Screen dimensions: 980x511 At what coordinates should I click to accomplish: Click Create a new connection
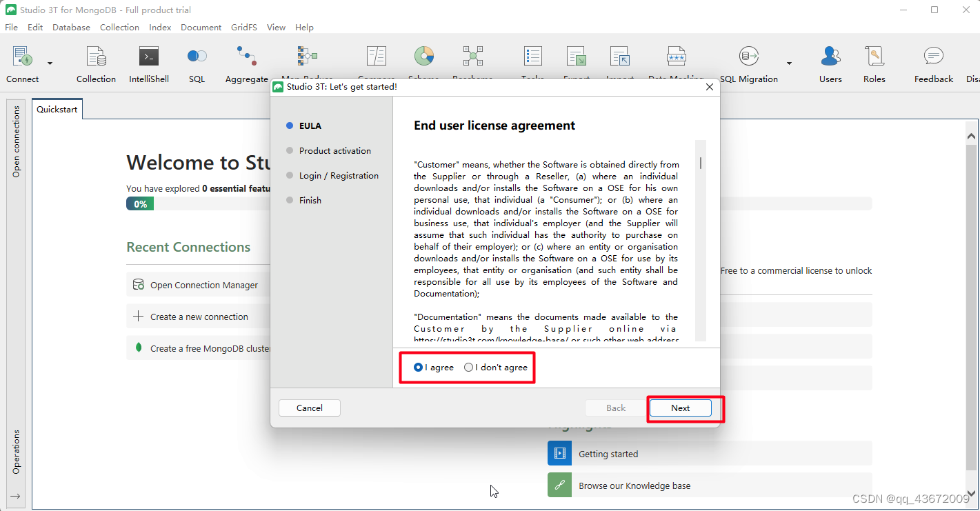[199, 317]
